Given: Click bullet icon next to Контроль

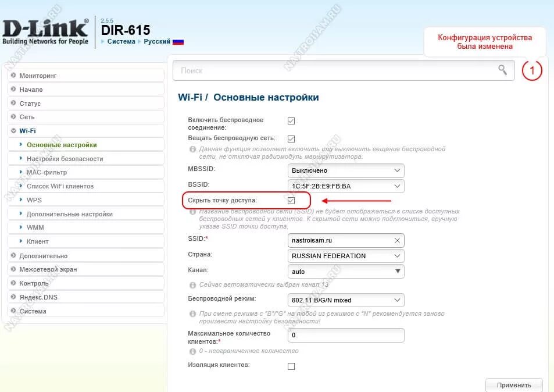Looking at the screenshot, I should pyautogui.click(x=13, y=283).
